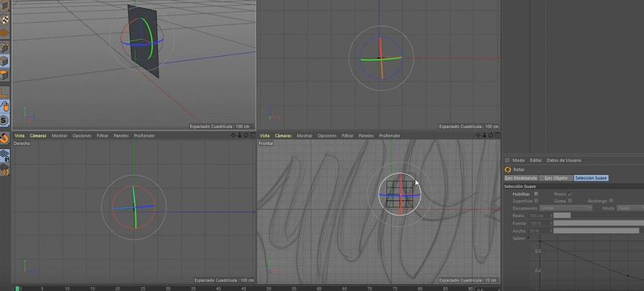Open Mostrar menu in Frontal viewport

pyautogui.click(x=305, y=136)
